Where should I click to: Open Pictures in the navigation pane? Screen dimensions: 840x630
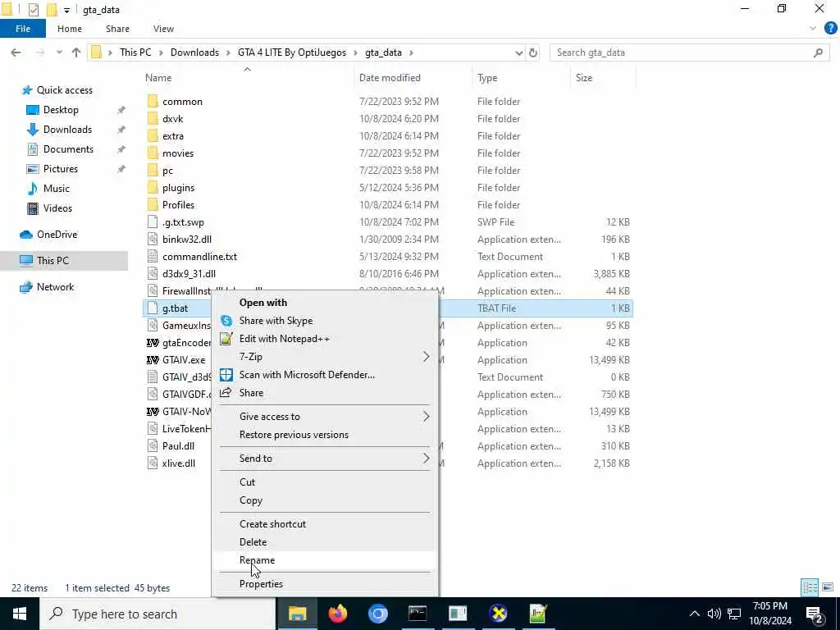click(61, 169)
